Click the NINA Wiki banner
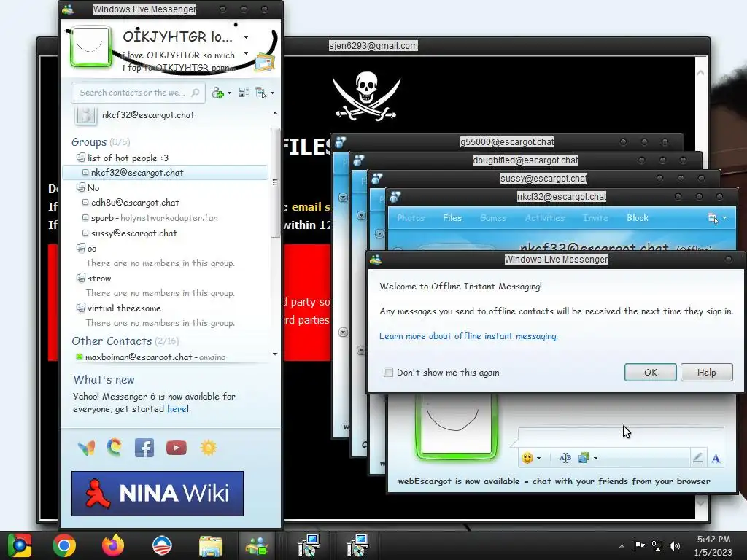Viewport: 747px width, 560px height. pyautogui.click(x=158, y=494)
